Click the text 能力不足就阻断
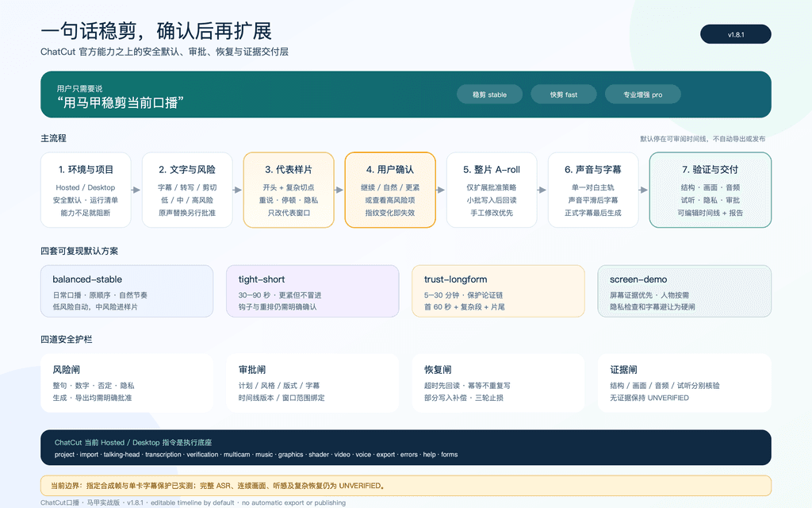Image resolution: width=812 pixels, height=508 pixels. 86,213
